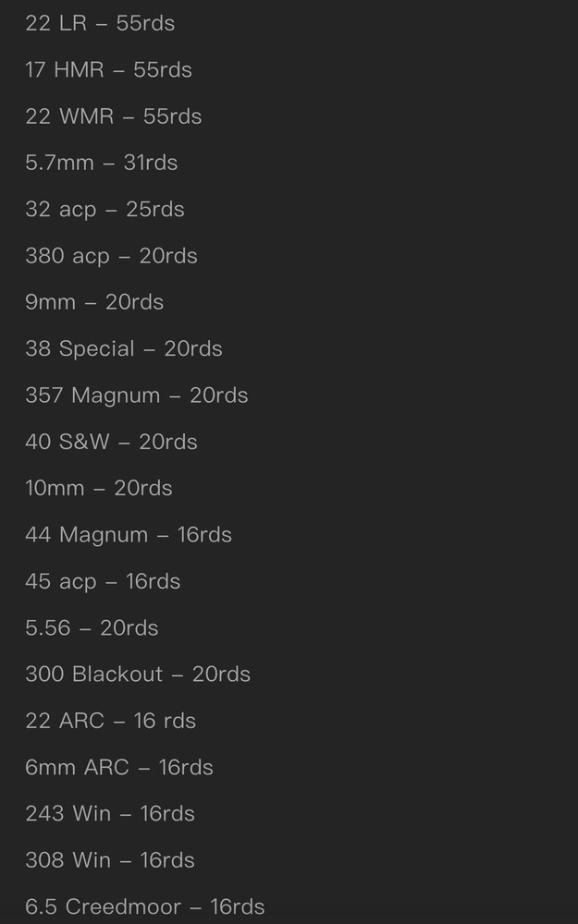Tap the '9mm – 20rds' entry
Viewport: 578px width, 924px height.
tap(94, 302)
